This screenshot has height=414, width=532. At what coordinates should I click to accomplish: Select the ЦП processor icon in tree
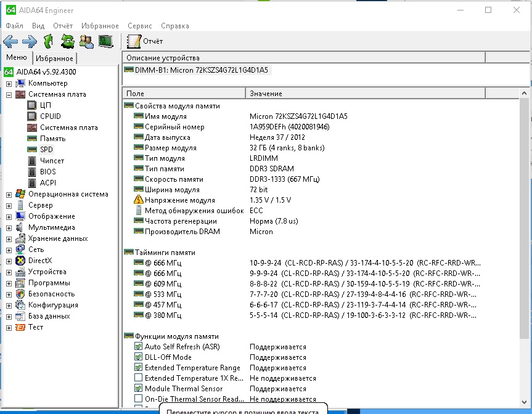click(x=31, y=105)
